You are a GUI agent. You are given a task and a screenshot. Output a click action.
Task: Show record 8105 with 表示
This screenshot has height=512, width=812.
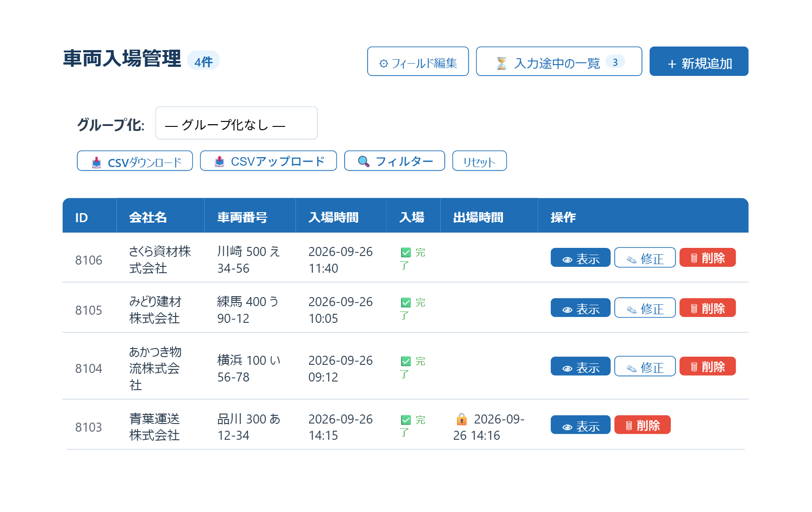click(x=581, y=307)
